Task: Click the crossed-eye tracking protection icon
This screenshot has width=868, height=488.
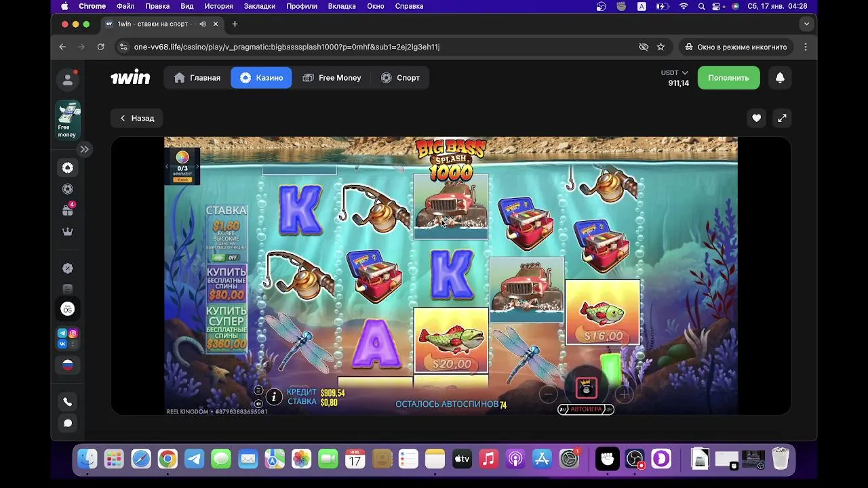Action: [x=644, y=47]
